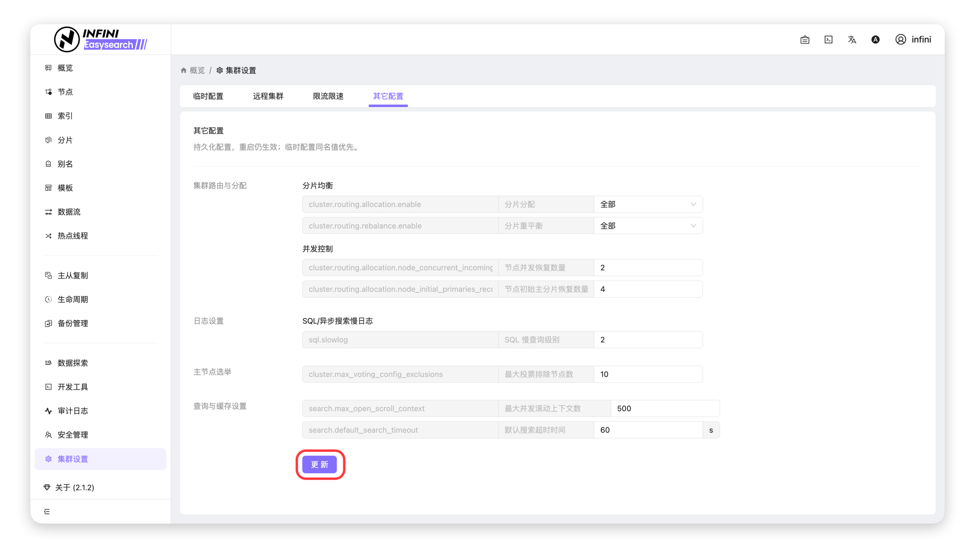The height and width of the screenshot is (560, 975).
Task: Open the 热点线程 sidebar item
Action: pos(73,236)
